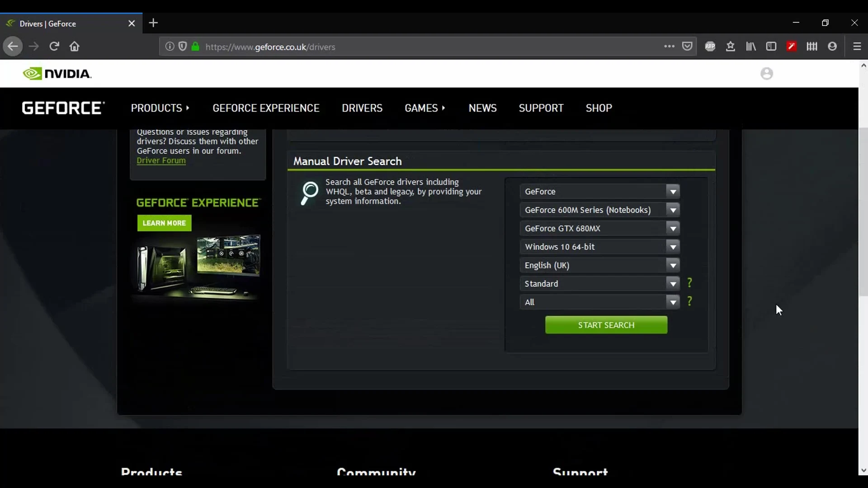Toggle the sidebar view icon

(771, 47)
